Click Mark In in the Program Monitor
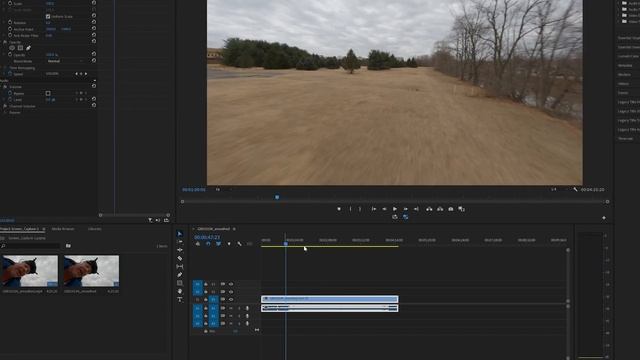The width and height of the screenshot is (640, 360). pos(350,209)
